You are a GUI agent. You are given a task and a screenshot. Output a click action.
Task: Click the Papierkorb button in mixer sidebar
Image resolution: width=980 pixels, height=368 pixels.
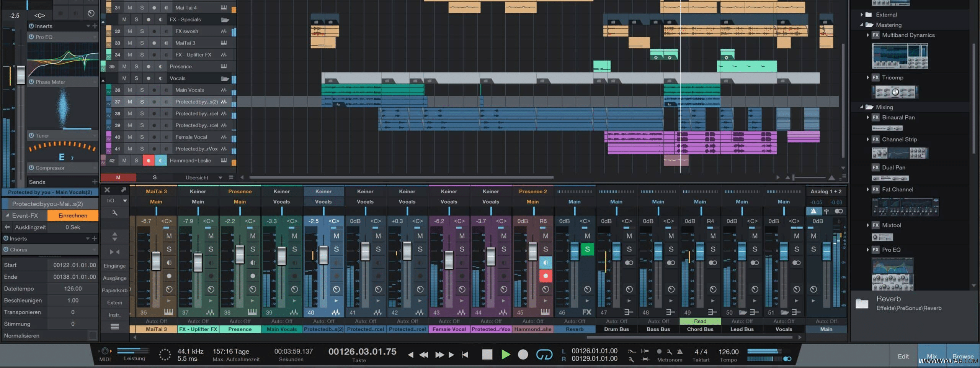tap(114, 290)
